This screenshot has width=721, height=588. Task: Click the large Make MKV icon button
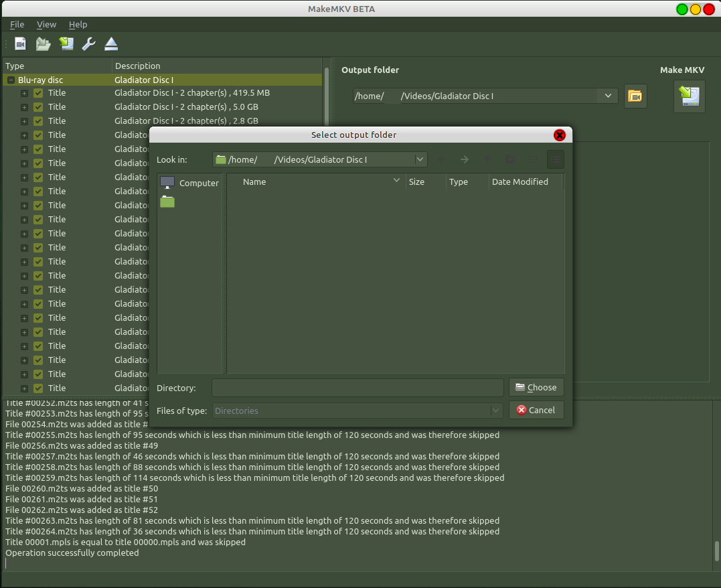(x=689, y=96)
